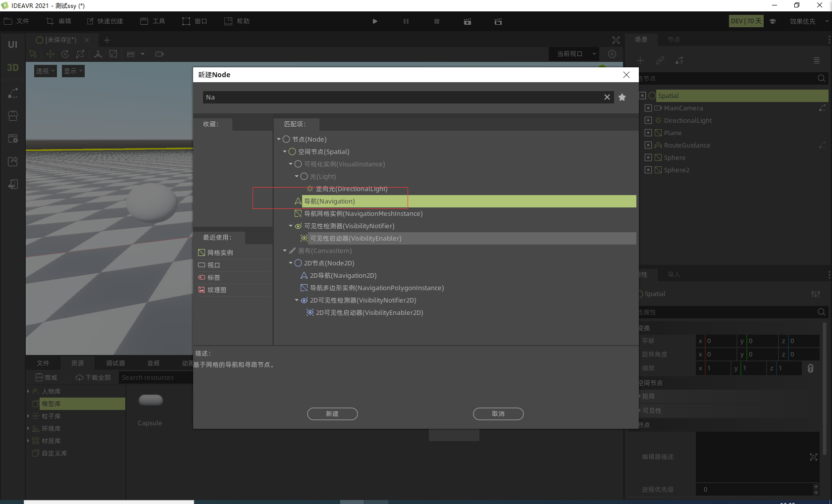Collapse the 光(Light) branch
Screen dimensions: 832x504
pyautogui.click(x=297, y=176)
